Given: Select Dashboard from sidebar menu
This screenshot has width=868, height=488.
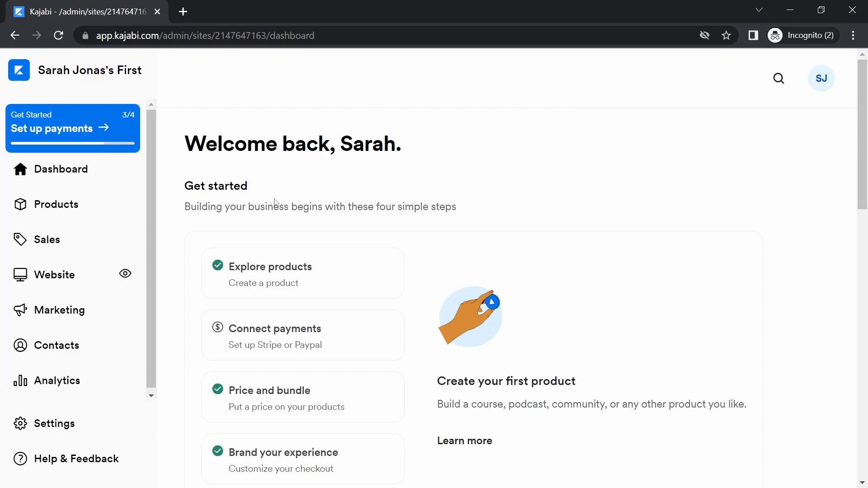Looking at the screenshot, I should (x=61, y=169).
